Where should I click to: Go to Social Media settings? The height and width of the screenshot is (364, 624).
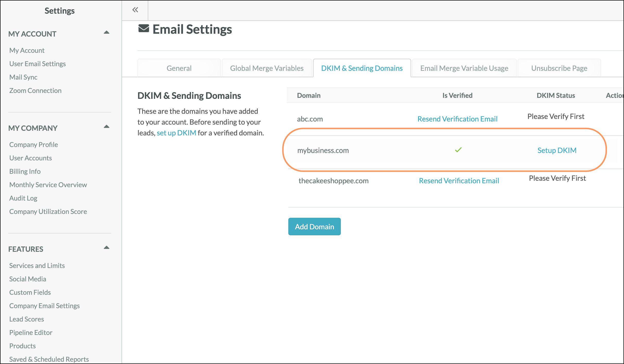28,279
